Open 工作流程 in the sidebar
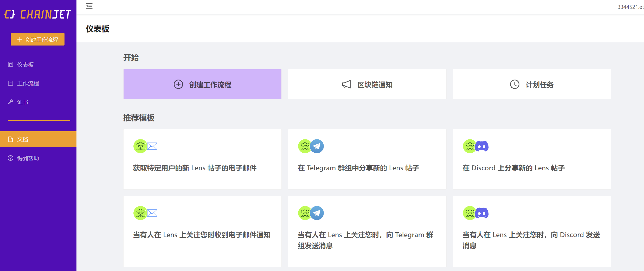 [38, 83]
